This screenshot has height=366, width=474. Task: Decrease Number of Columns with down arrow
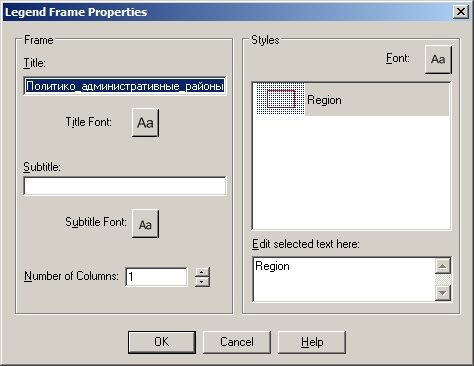pos(202,282)
